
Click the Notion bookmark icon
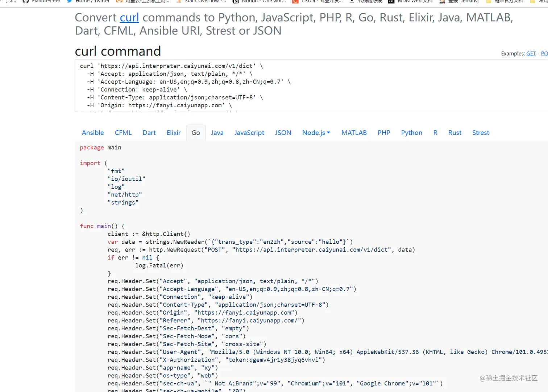coord(236,1)
